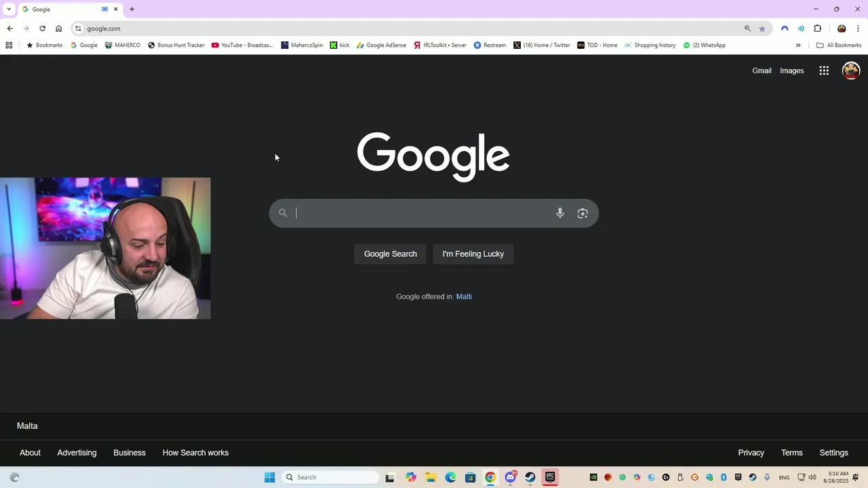
Task: Open the Windows Start menu
Action: tap(270, 477)
